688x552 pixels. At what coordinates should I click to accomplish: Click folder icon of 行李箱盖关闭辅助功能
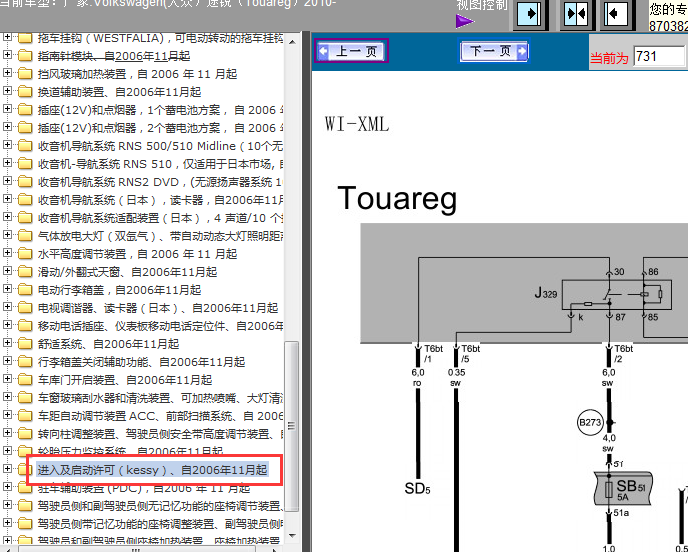25,362
